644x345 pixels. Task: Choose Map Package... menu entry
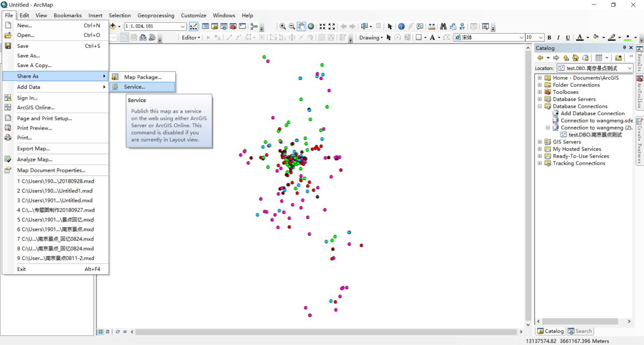(142, 77)
